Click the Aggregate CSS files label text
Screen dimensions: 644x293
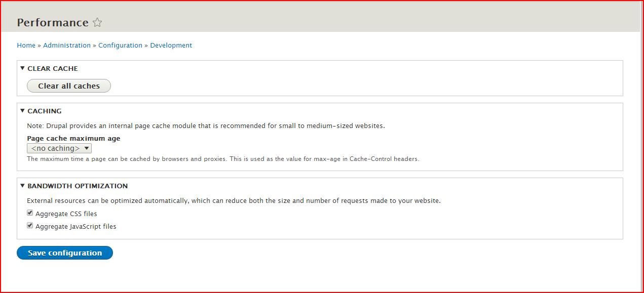[x=66, y=214]
